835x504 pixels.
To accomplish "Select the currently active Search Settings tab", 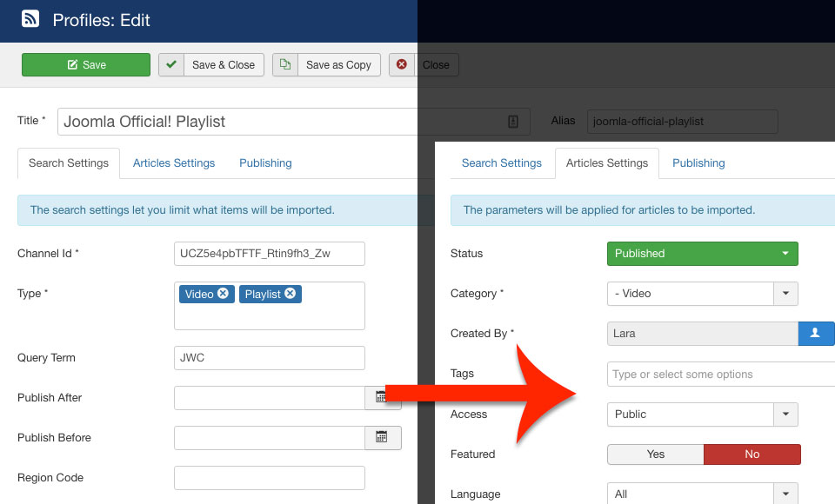I will pos(69,163).
